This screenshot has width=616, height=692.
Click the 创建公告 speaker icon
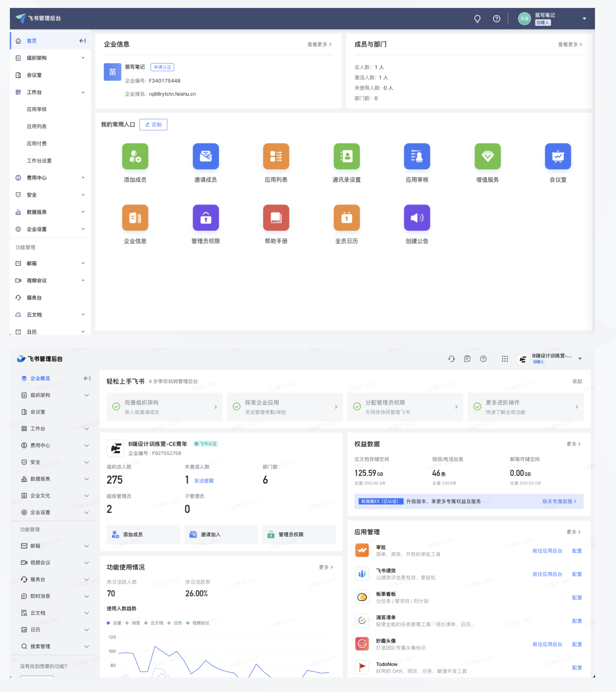417,218
